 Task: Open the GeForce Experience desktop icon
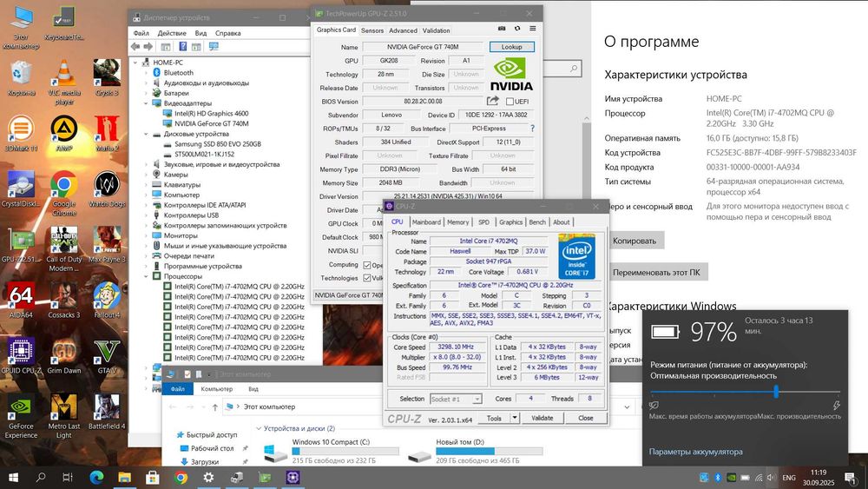[x=21, y=415]
